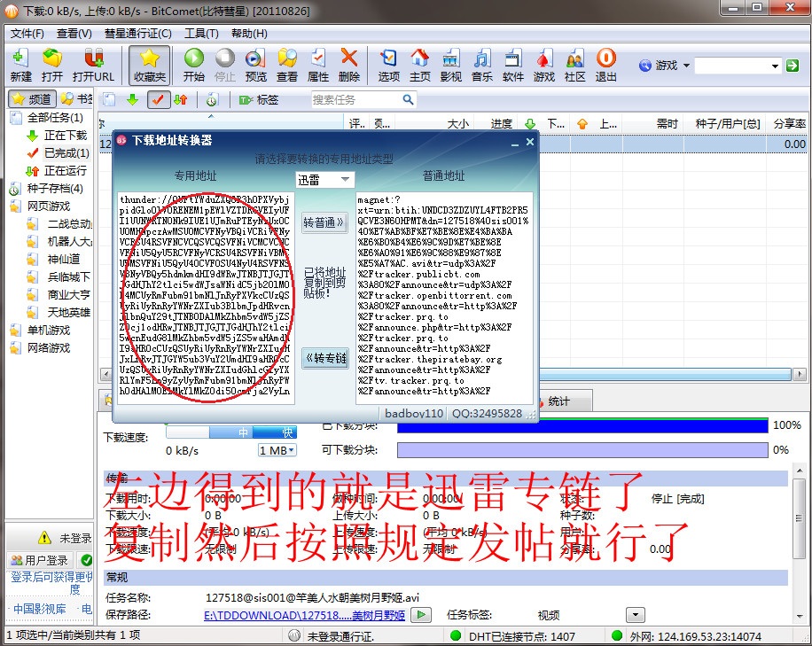Click the green go arrow button
The height and width of the screenshot is (646, 812).
(x=792, y=66)
